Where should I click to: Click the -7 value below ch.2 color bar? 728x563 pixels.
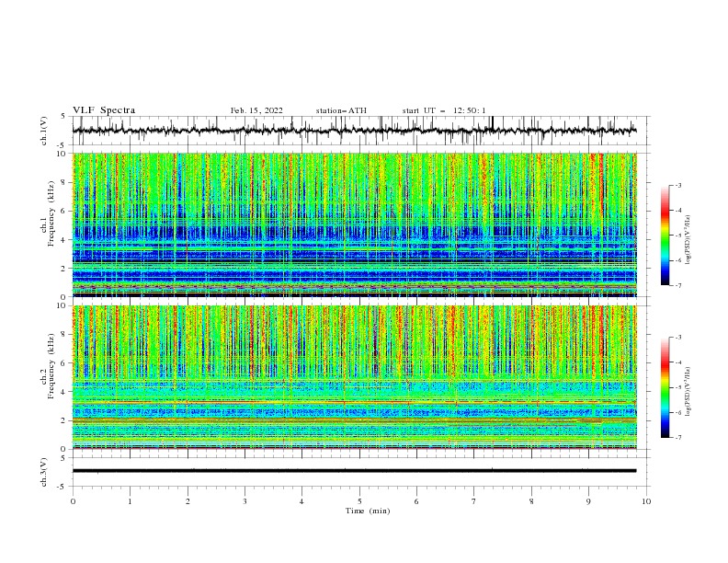pos(677,438)
